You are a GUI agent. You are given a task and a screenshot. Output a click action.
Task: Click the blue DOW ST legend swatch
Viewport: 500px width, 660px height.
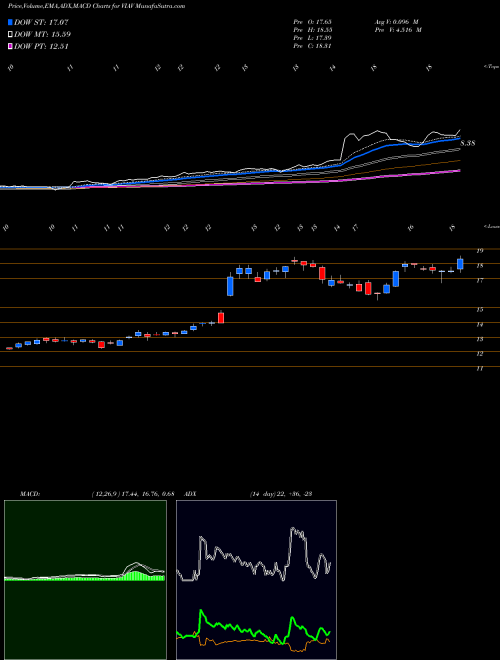[x=11, y=22]
